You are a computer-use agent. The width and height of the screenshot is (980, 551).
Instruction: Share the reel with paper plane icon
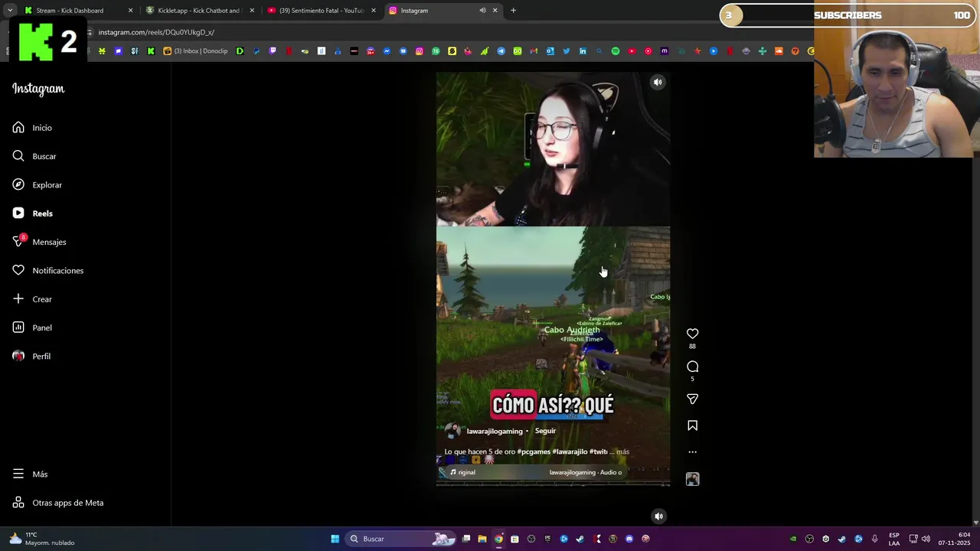click(x=692, y=399)
